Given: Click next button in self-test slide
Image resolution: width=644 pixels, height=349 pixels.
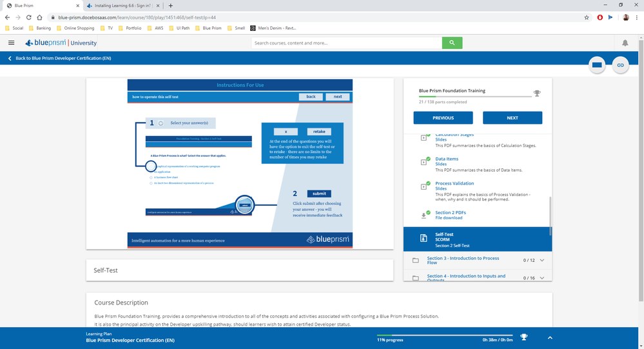Looking at the screenshot, I should pyautogui.click(x=338, y=97).
